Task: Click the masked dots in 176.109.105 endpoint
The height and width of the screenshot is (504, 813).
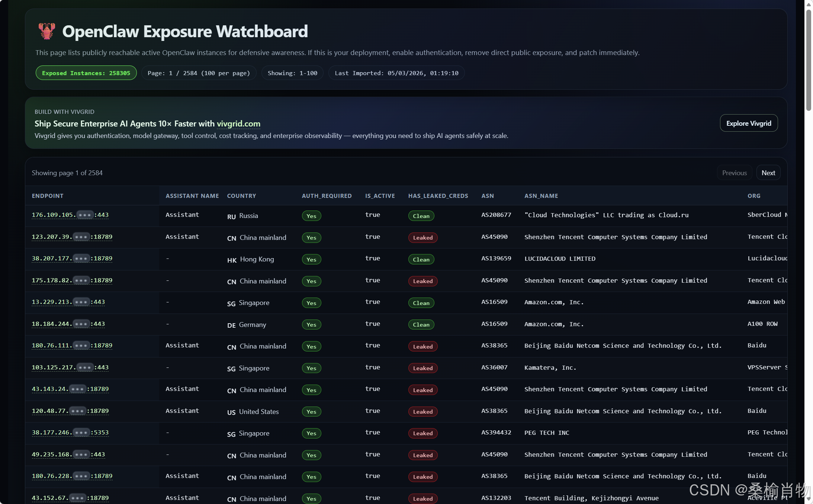Action: 85,215
